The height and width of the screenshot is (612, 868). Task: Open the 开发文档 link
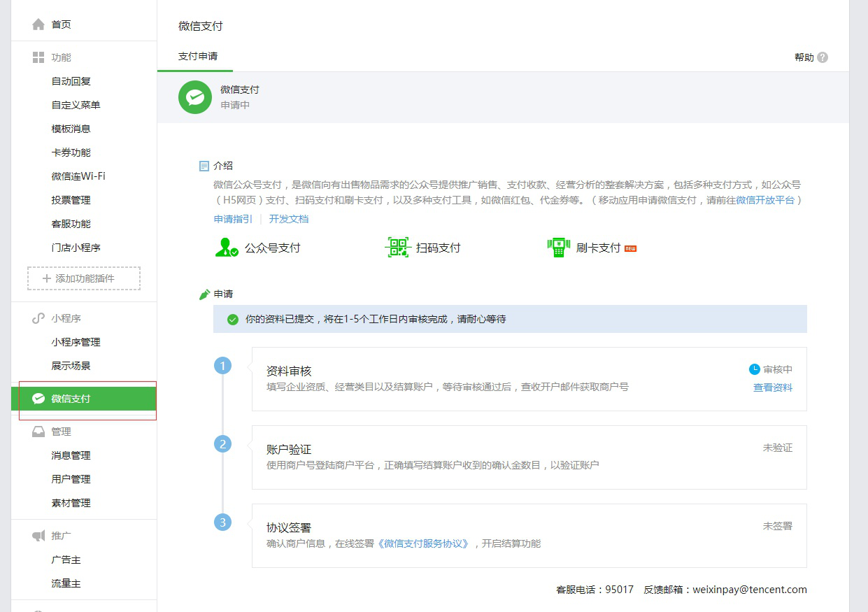pos(289,219)
